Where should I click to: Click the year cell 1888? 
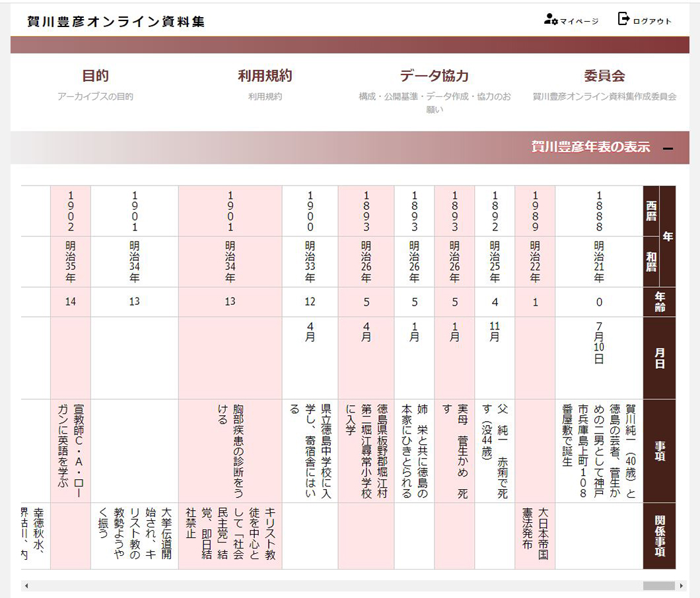coord(599,211)
